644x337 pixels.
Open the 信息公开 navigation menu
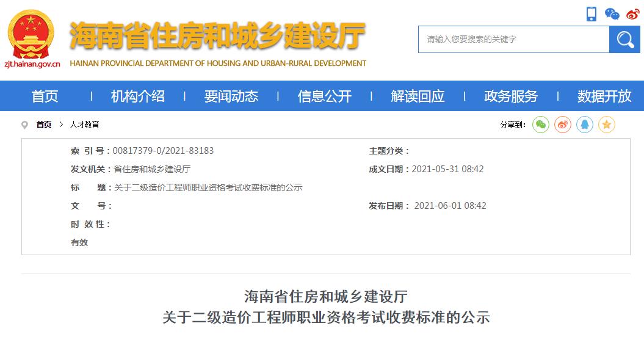coord(325,96)
